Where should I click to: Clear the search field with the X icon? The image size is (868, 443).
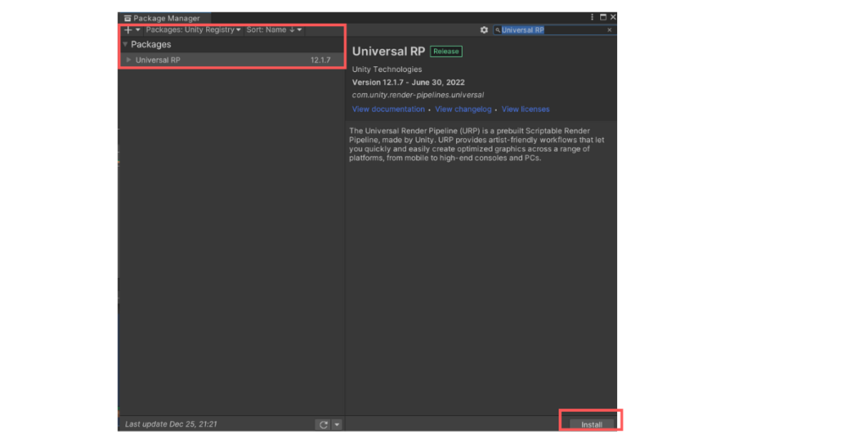tap(609, 30)
